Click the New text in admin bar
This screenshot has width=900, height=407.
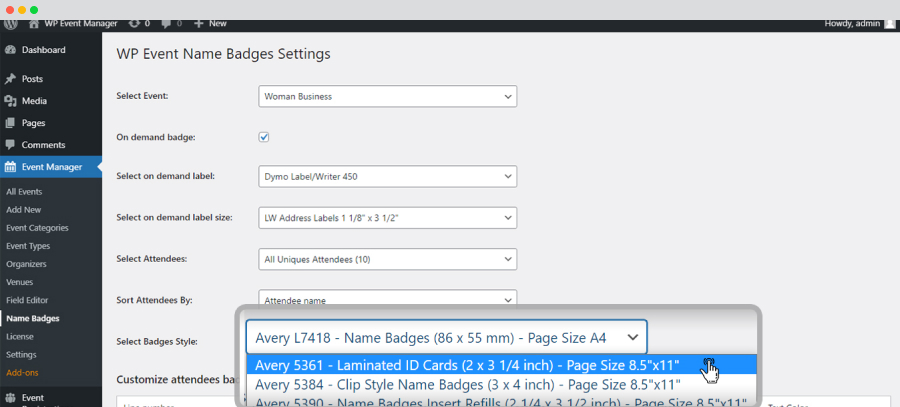point(218,24)
